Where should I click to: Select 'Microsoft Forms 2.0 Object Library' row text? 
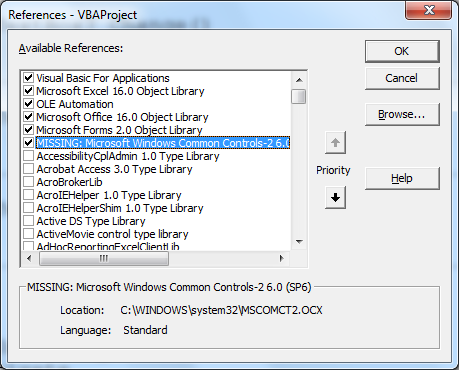point(119,130)
